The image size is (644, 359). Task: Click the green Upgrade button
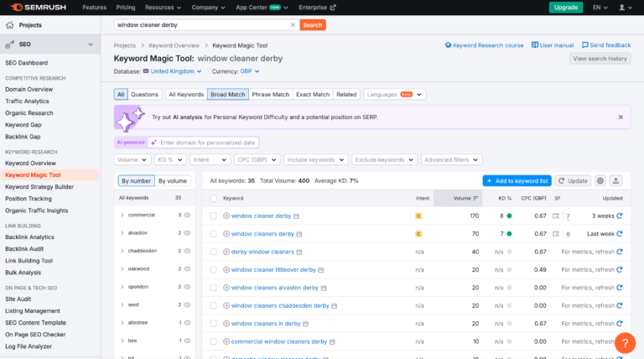point(565,8)
